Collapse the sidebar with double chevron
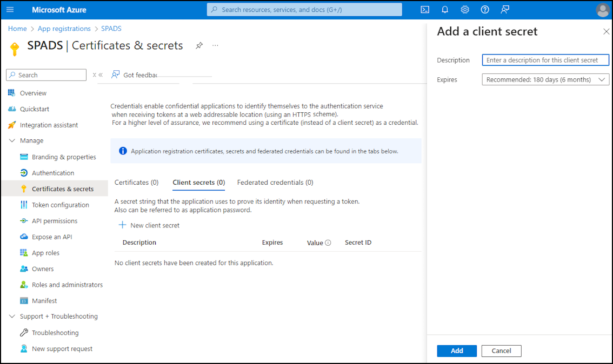 101,75
